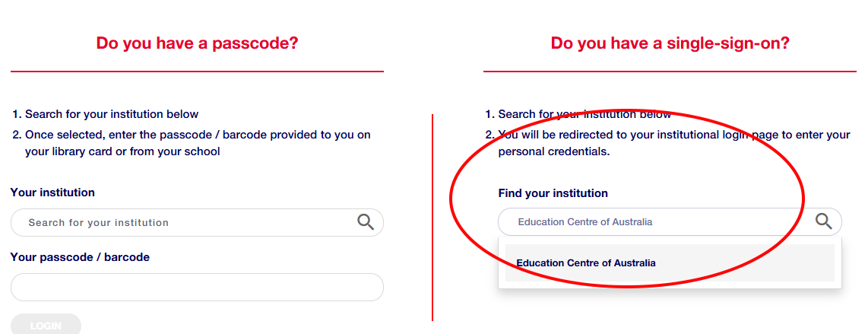This screenshot has height=334, width=868.
Task: Click the 'Find your institution' label
Action: [553, 193]
